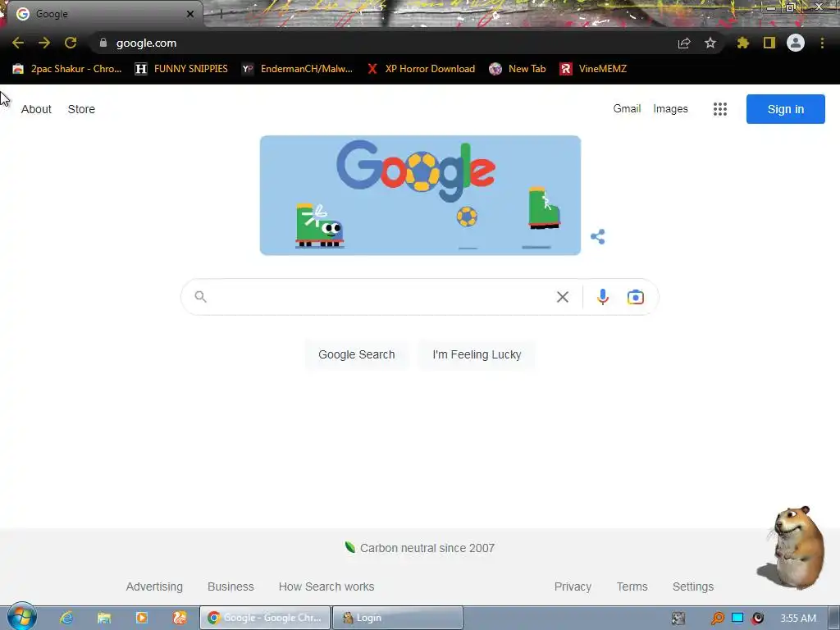Open the Chrome three-dot menu
Screen dimensions: 840x630
point(822,43)
